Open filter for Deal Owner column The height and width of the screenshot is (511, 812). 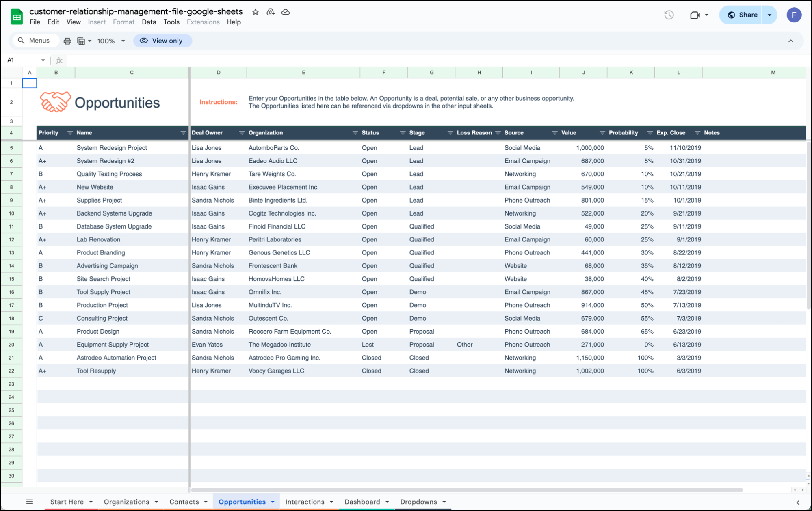pyautogui.click(x=242, y=133)
